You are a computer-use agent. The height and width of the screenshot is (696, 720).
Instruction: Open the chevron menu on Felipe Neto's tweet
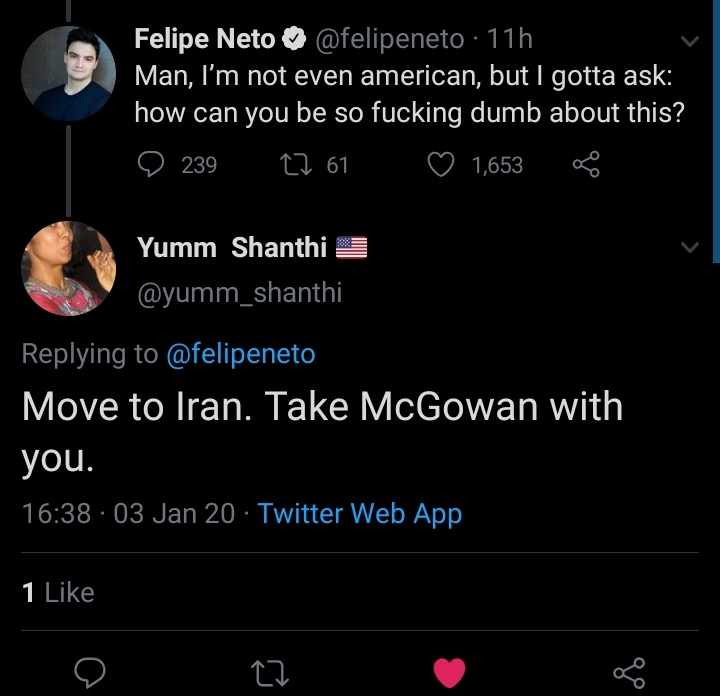coord(690,42)
